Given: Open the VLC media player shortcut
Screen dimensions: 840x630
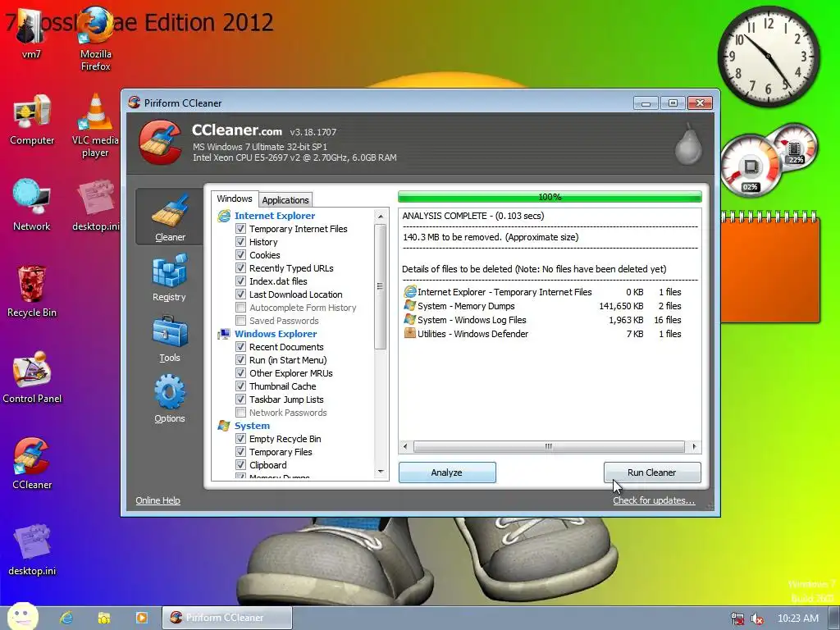Looking at the screenshot, I should click(95, 126).
